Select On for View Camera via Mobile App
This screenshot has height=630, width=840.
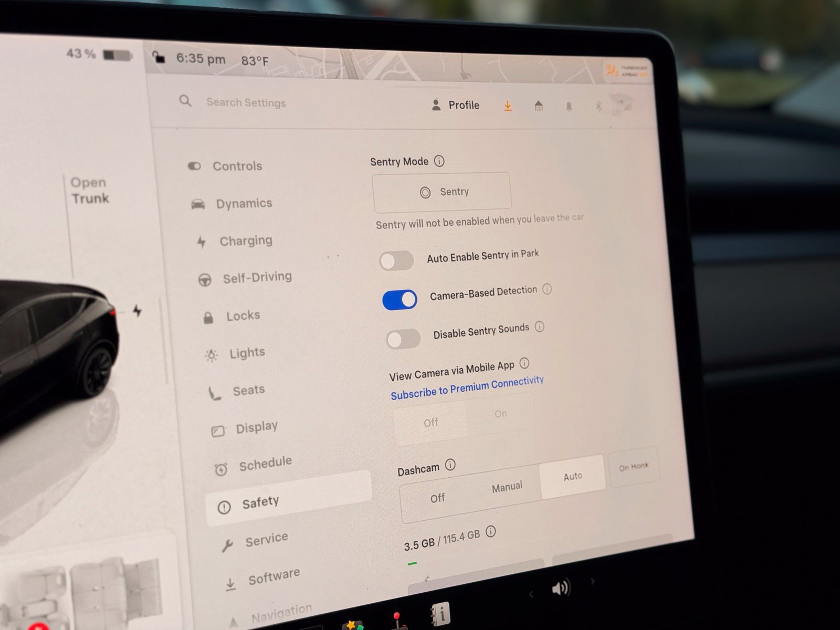[500, 414]
